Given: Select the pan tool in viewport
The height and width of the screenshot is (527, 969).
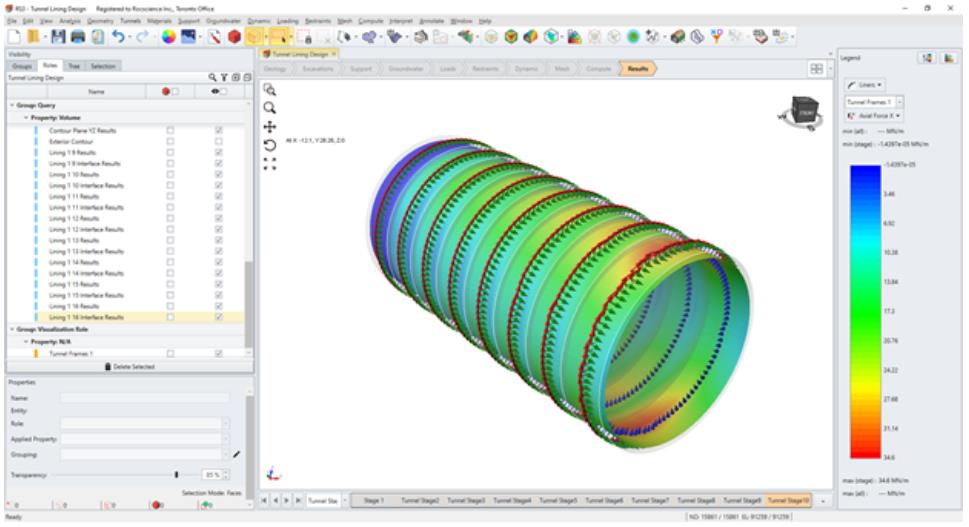Looking at the screenshot, I should (x=269, y=127).
